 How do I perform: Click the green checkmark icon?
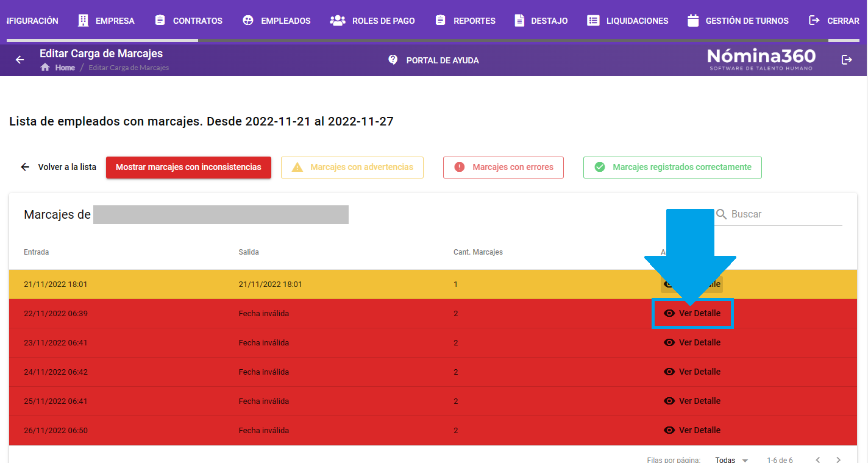(x=600, y=167)
